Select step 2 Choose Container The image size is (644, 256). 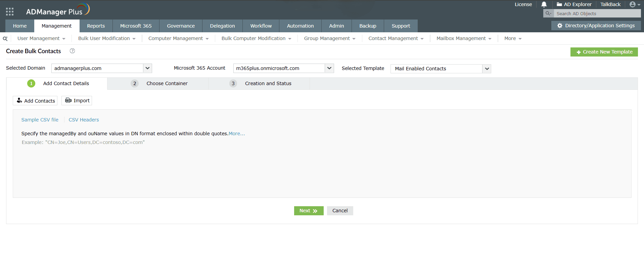158,83
